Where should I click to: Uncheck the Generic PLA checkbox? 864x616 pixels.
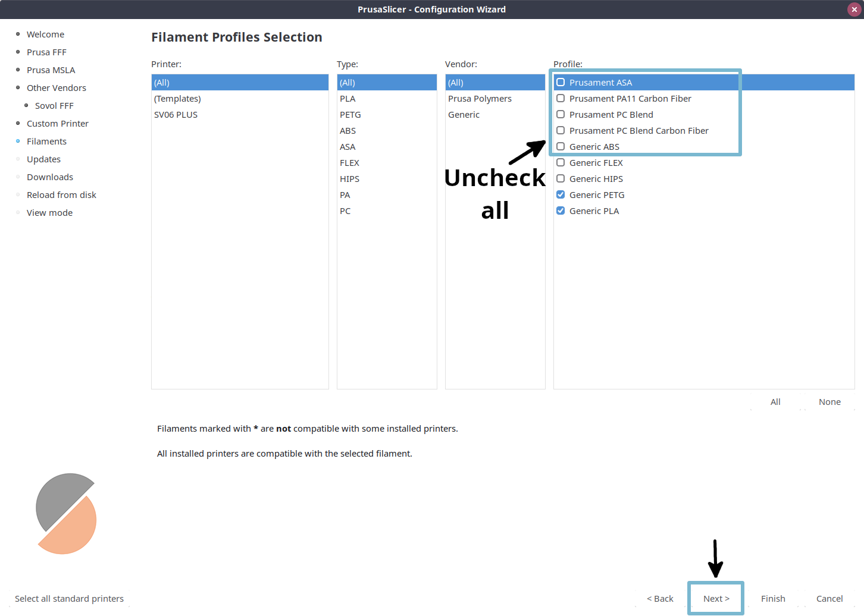click(561, 210)
